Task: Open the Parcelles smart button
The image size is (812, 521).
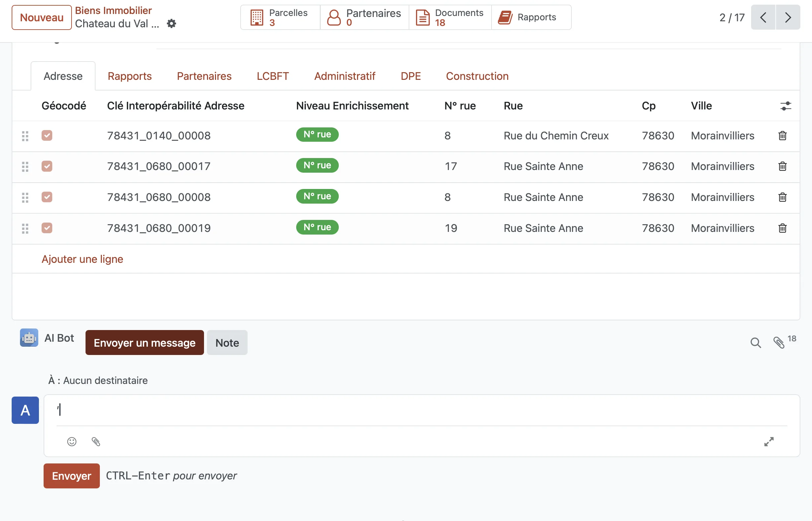Action: pyautogui.click(x=280, y=17)
